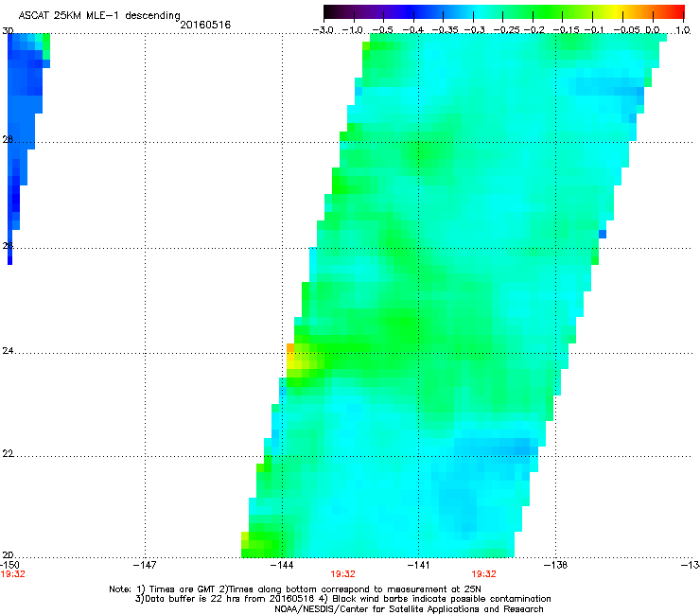Select the -1.0 color scale label
The height and width of the screenshot is (615, 700).
tap(353, 30)
